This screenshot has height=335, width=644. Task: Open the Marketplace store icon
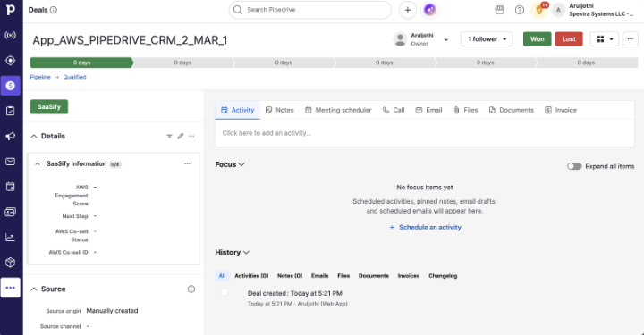pyautogui.click(x=499, y=10)
